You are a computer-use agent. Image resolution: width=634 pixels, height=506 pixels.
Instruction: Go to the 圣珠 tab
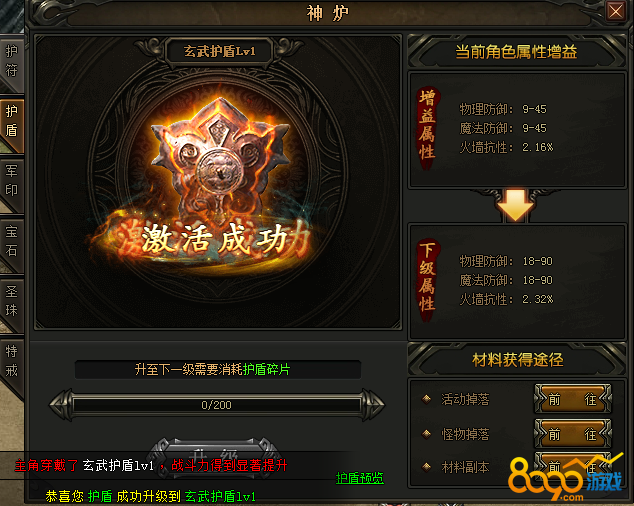click(11, 301)
